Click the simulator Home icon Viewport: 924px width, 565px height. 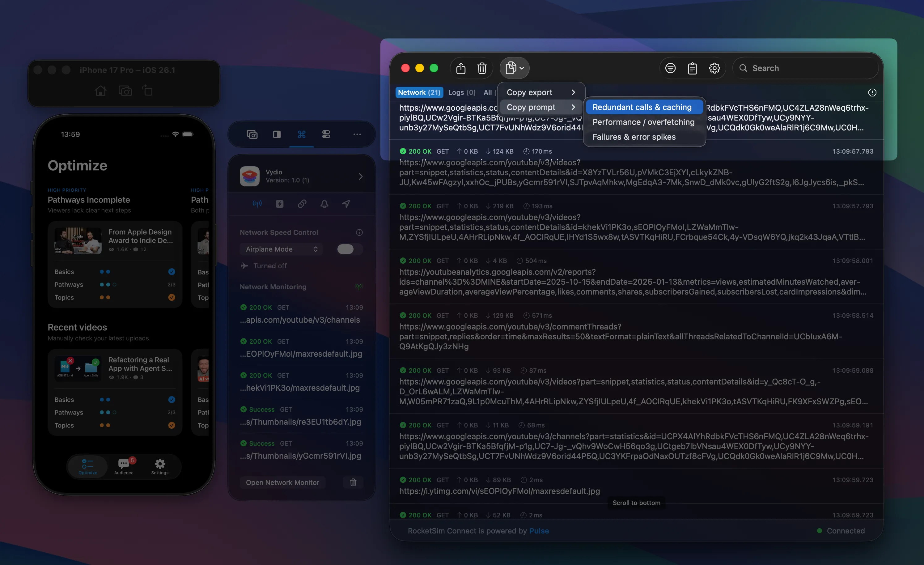pos(100,91)
